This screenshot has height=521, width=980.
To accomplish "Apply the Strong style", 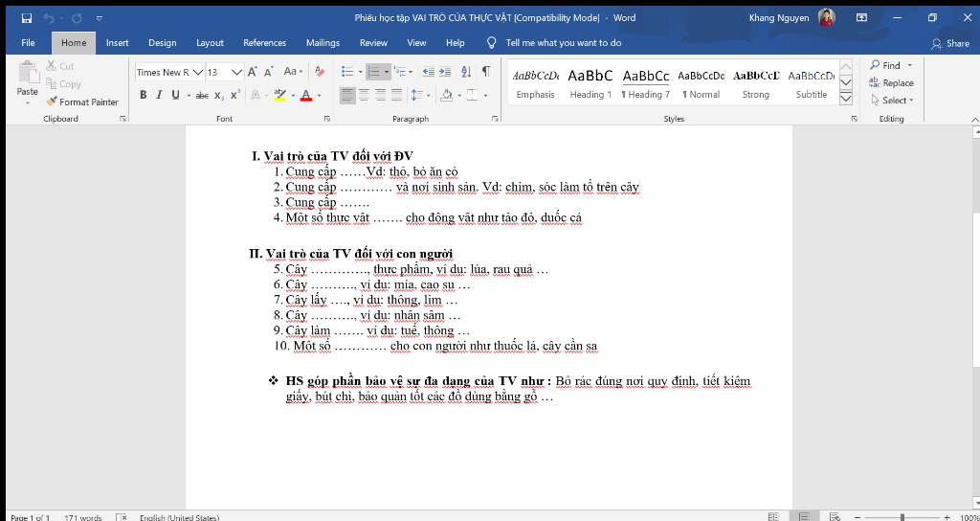I will coord(756,84).
